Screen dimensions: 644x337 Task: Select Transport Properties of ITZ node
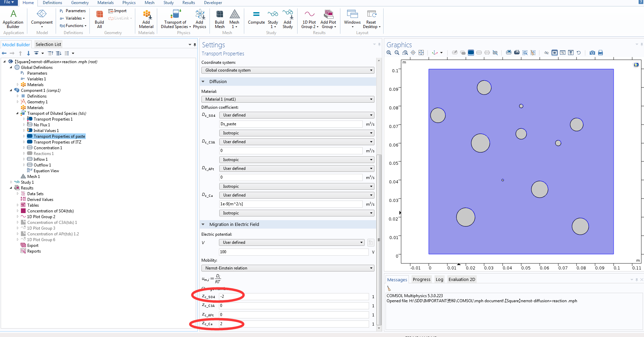pos(57,142)
